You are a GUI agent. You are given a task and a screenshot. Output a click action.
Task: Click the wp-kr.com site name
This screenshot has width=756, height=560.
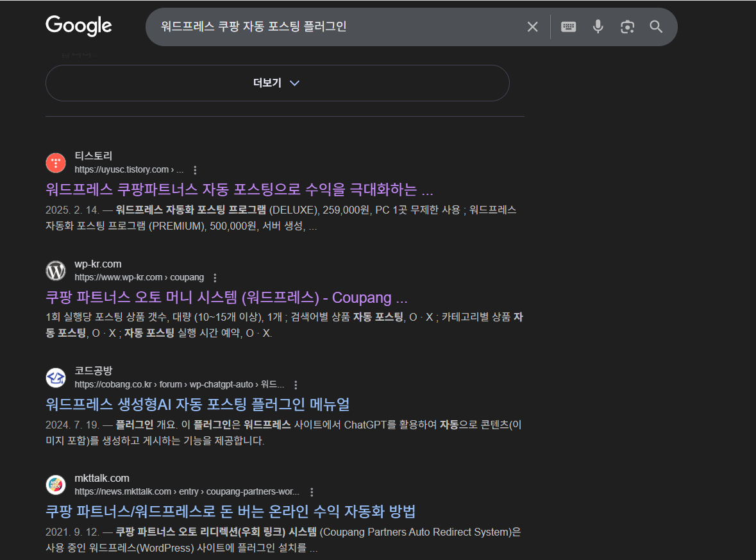98,264
